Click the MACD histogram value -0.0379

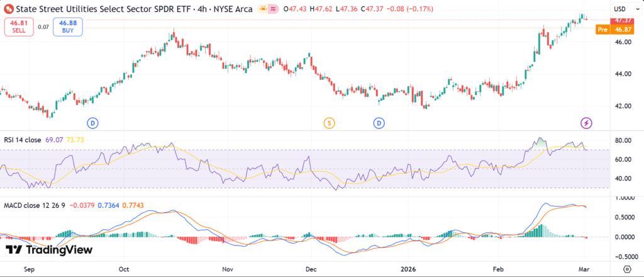click(81, 205)
